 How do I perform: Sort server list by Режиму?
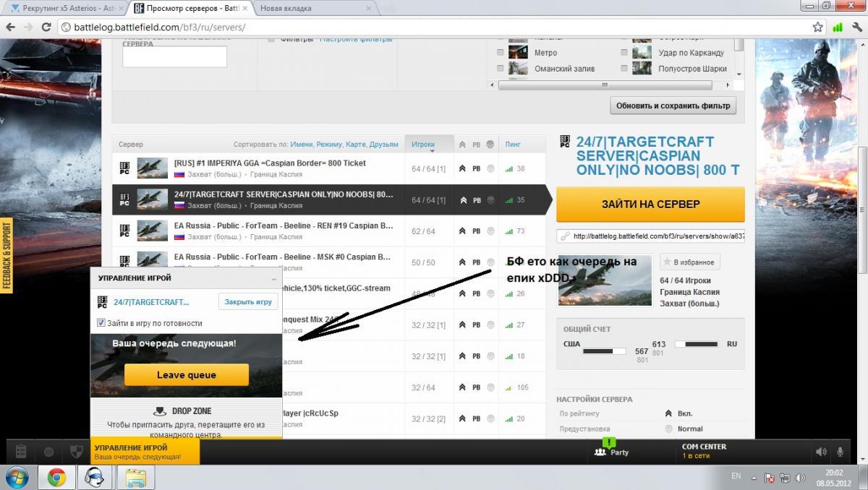pyautogui.click(x=330, y=145)
